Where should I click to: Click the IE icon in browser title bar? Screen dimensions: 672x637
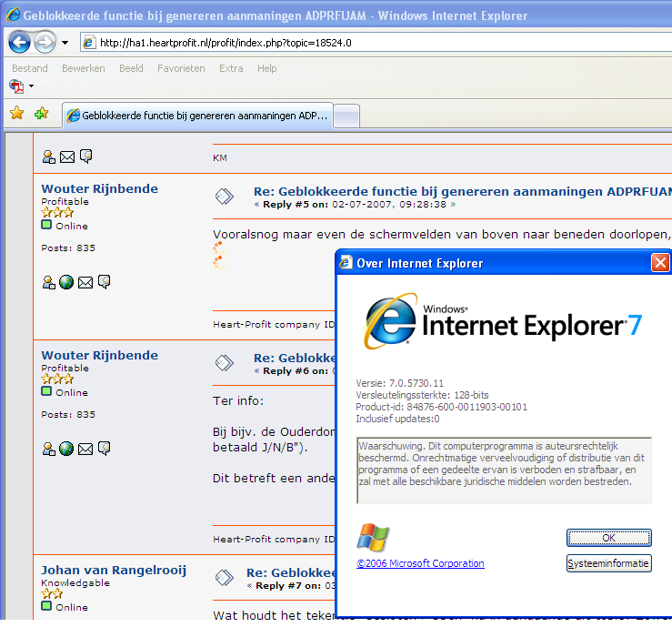pyautogui.click(x=14, y=15)
